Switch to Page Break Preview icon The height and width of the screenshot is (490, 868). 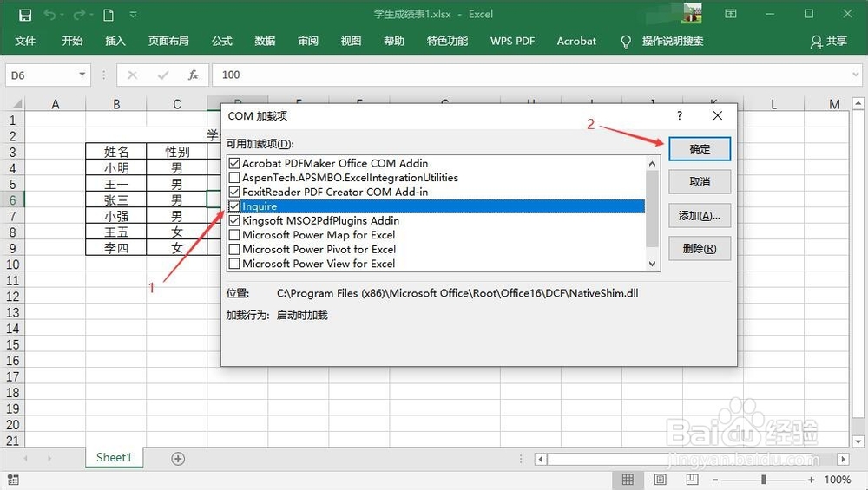[x=692, y=480]
